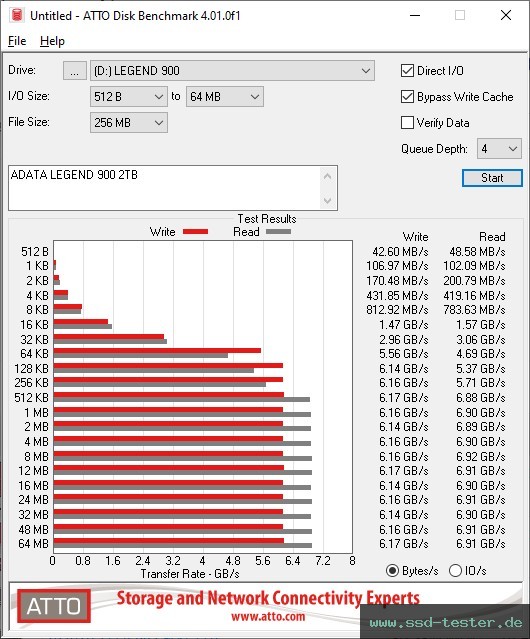Click the ATTO Disk Benchmark title bar icon
Image resolution: width=530 pixels, height=639 pixels.
click(16, 15)
